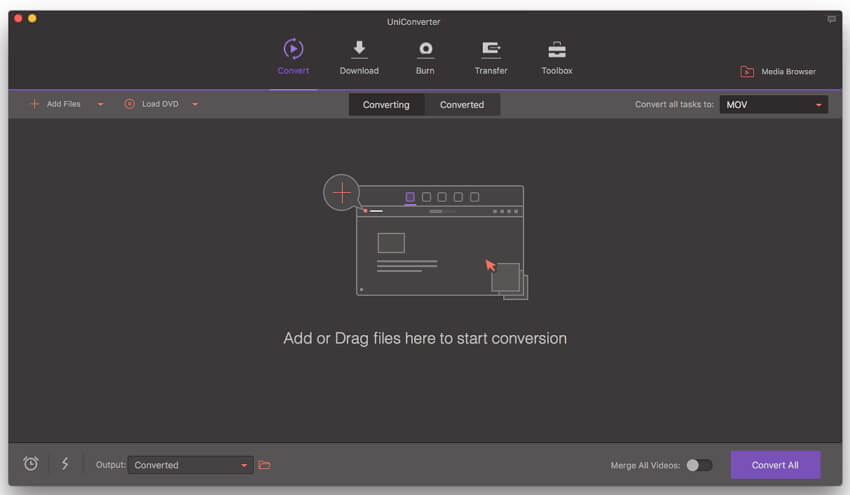Click the alarm clock scheduler icon

pos(31,464)
